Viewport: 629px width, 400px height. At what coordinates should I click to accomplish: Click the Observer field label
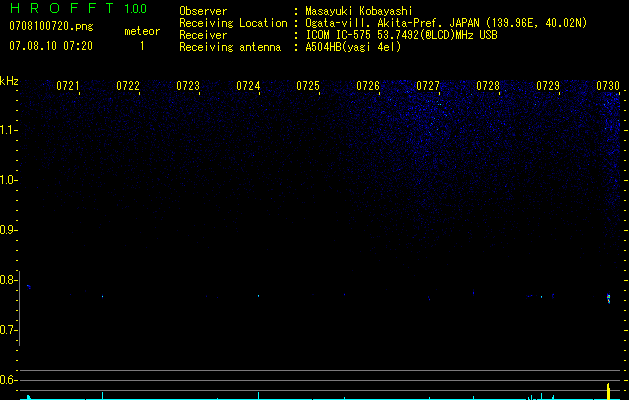(x=203, y=11)
